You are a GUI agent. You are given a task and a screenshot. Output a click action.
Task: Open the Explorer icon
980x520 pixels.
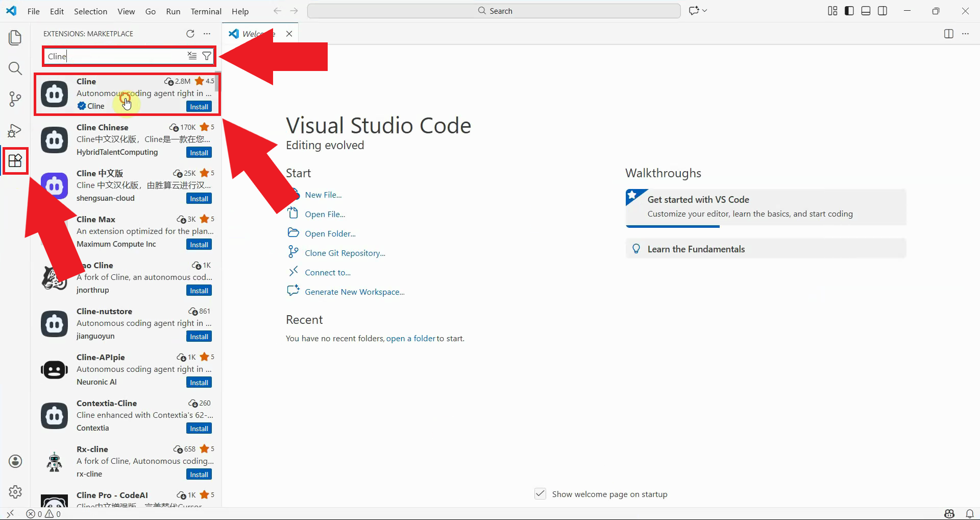tap(15, 38)
